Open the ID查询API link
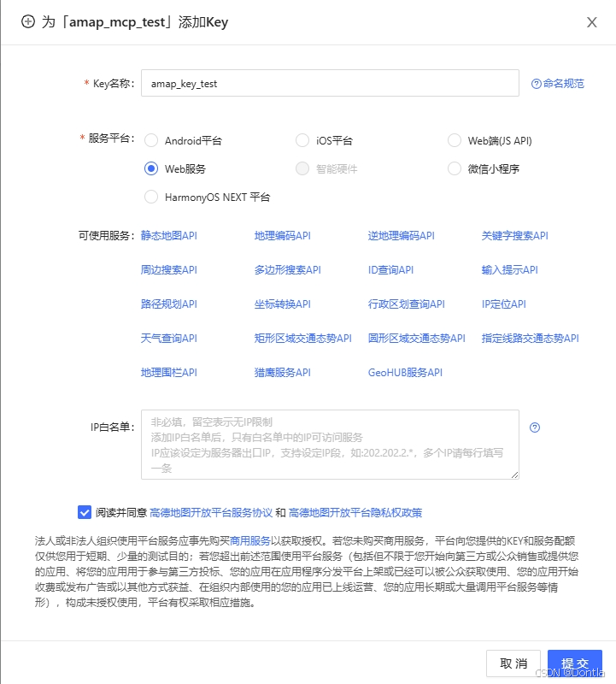This screenshot has height=684, width=616. tap(390, 270)
